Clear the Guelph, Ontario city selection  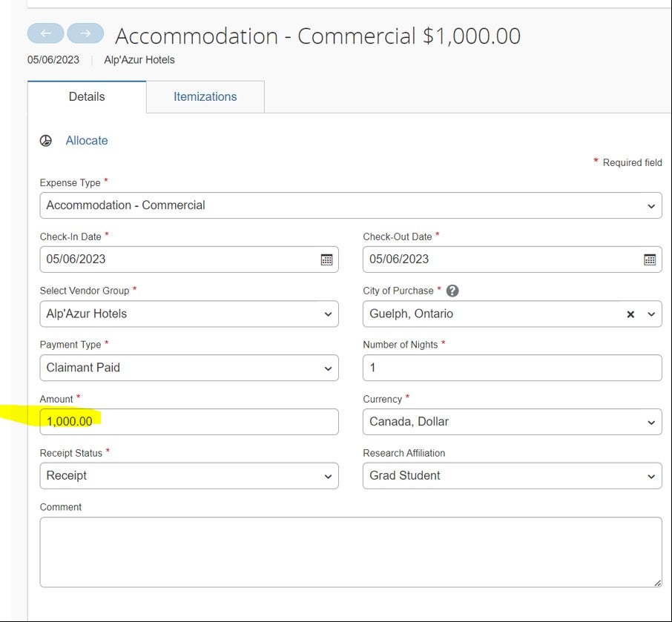click(x=630, y=314)
